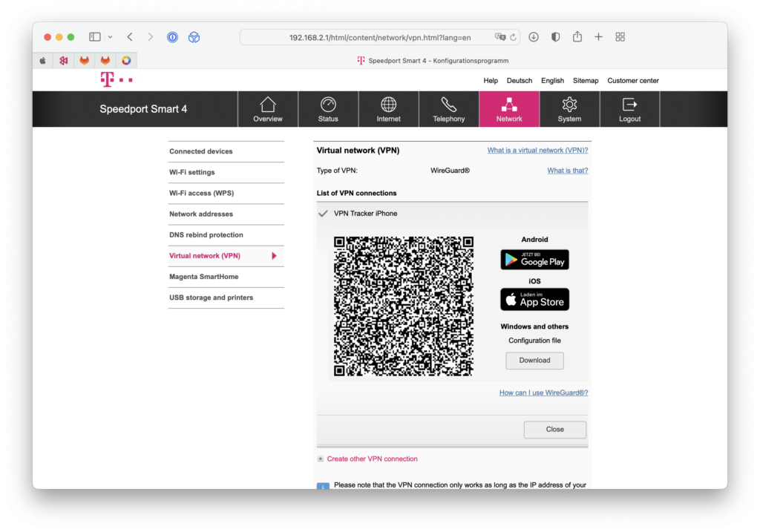Screen dimensions: 760x532
Task: Reload the page with refresh icon
Action: (514, 37)
